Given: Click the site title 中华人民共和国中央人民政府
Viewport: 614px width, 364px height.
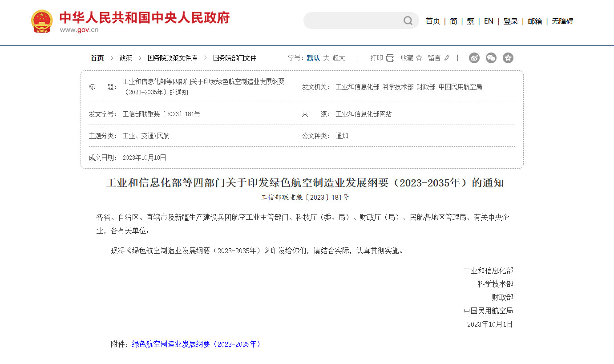Looking at the screenshot, I should point(145,17).
